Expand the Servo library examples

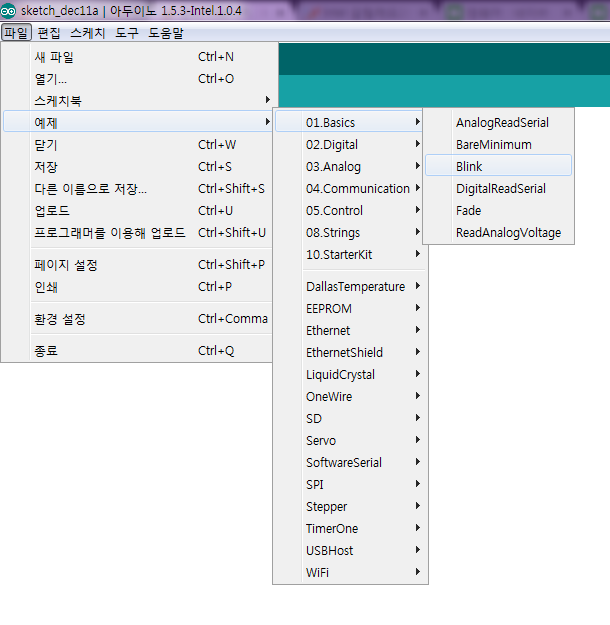click(x=321, y=441)
